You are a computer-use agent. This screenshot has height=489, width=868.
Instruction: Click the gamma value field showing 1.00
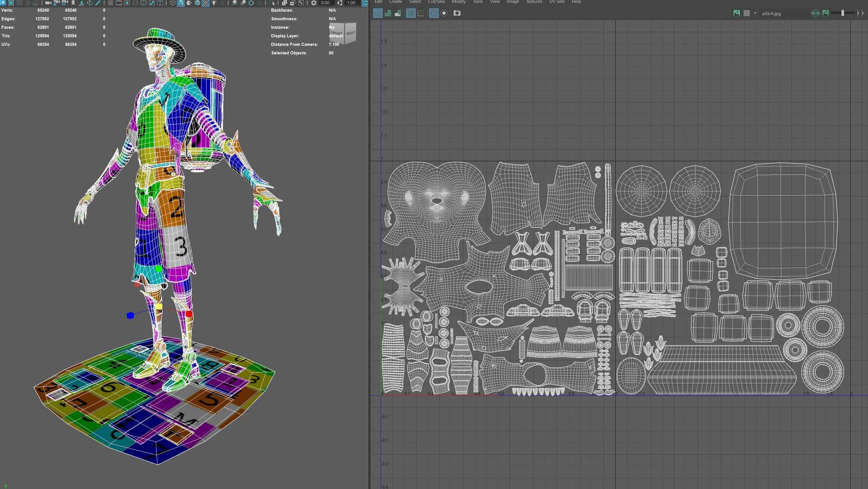point(351,3)
